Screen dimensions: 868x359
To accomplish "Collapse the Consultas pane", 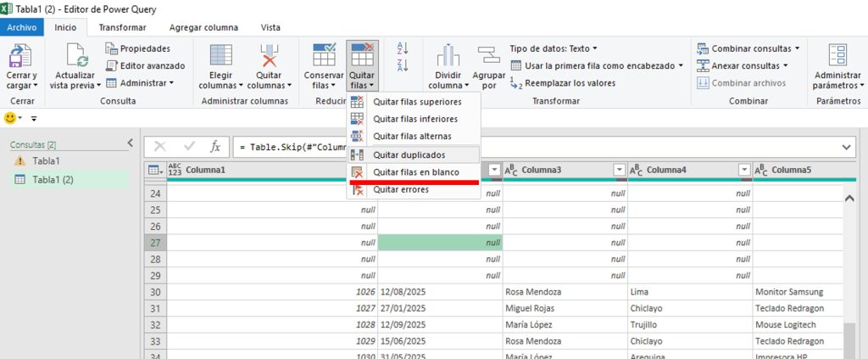I will (x=130, y=143).
